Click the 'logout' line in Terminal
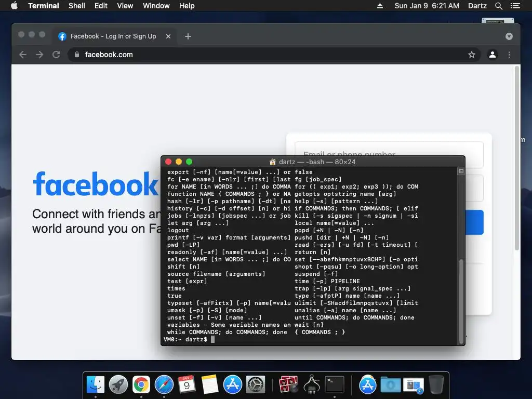The image size is (532, 399). coord(178,230)
